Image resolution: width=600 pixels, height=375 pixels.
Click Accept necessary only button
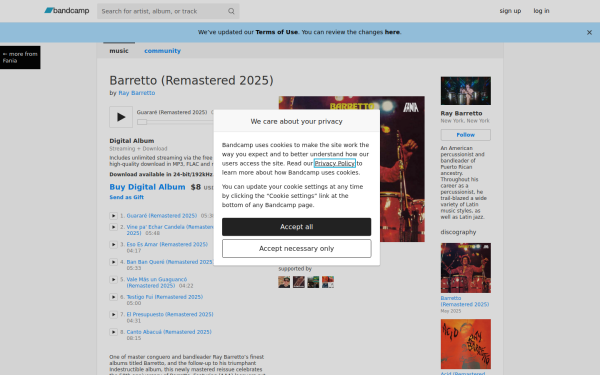point(296,249)
